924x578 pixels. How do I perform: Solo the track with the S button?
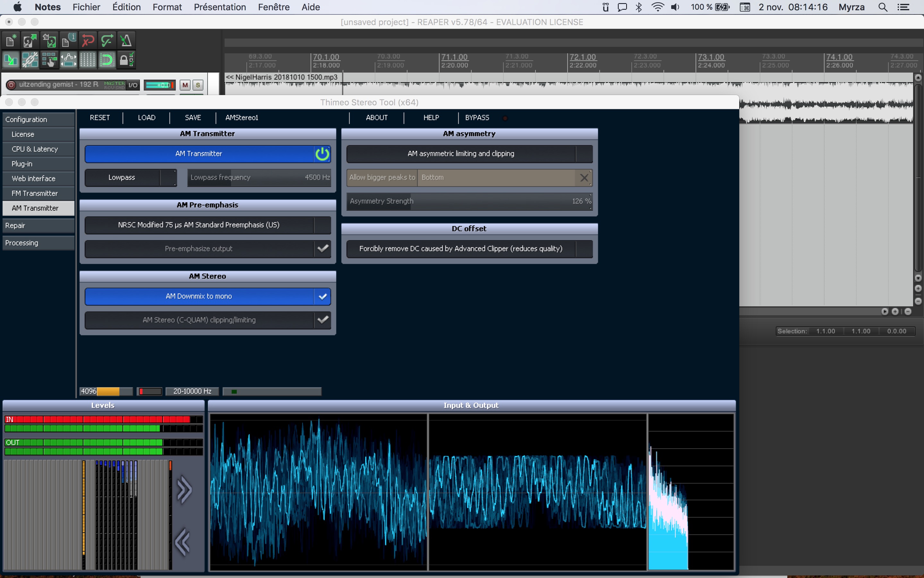pos(198,85)
